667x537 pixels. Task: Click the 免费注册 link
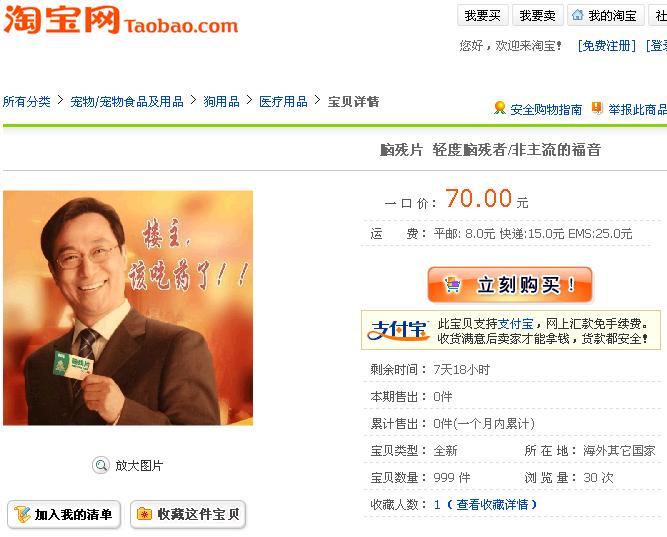607,46
